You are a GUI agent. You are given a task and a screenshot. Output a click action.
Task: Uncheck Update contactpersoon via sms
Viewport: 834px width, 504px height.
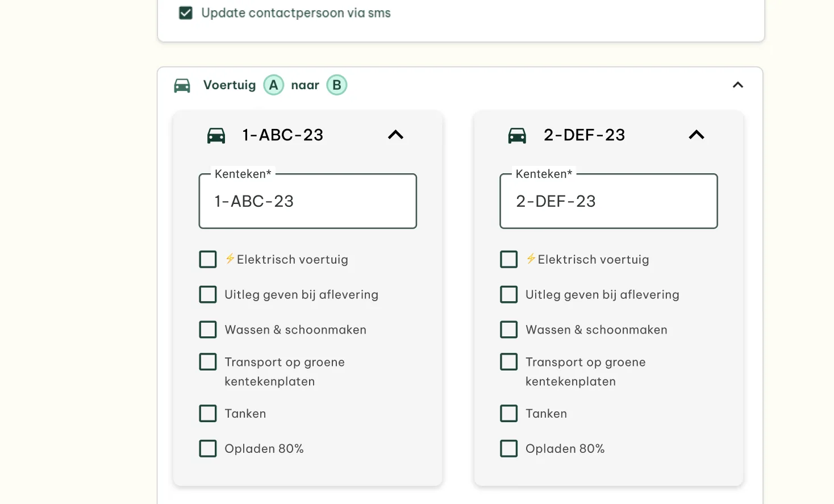186,13
